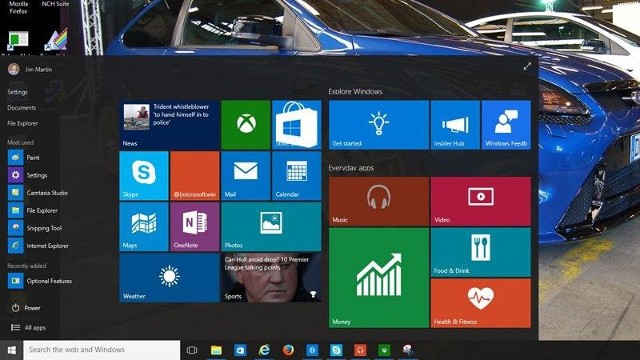Launch the OneNote tile
This screenshot has width=640, height=360.
[195, 227]
